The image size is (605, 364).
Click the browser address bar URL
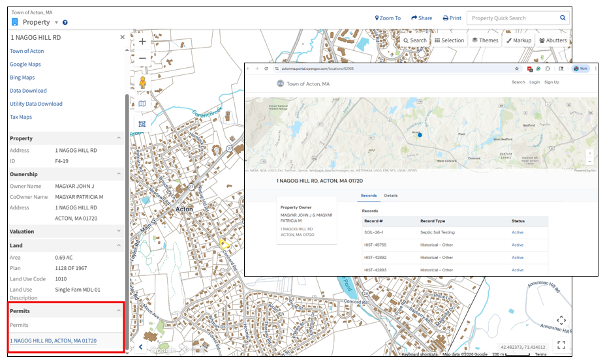(318, 68)
